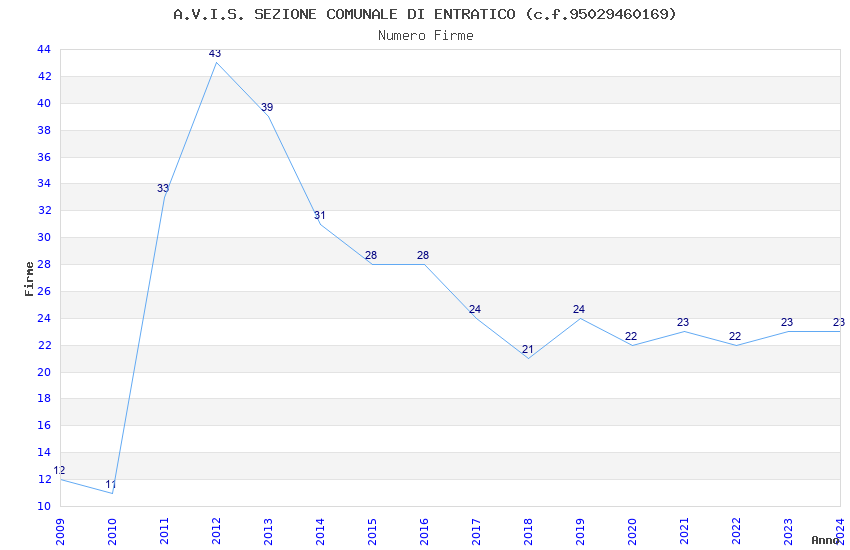Image resolution: width=850 pixels, height=550 pixels.
Task: Click the y-axis value 26
Action: pyautogui.click(x=44, y=291)
